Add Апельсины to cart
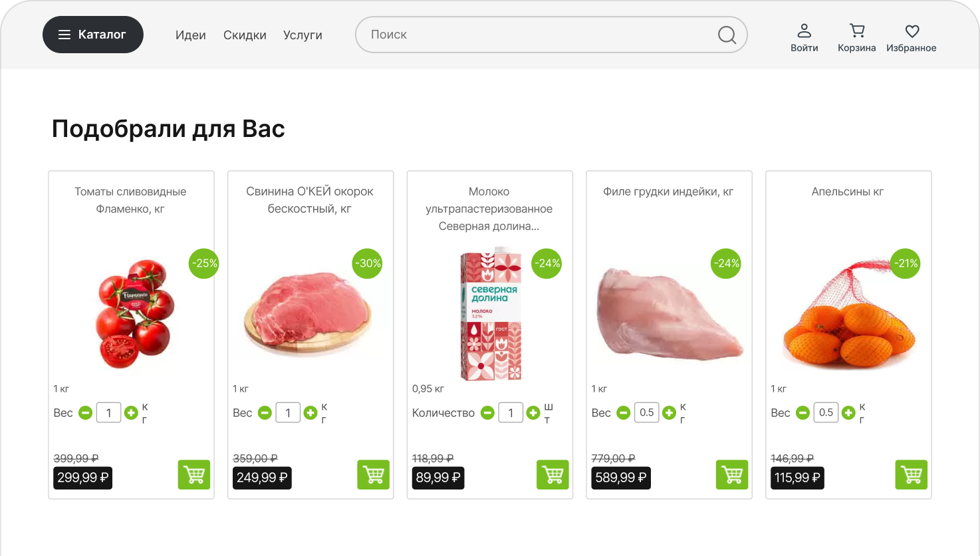 pos(911,475)
